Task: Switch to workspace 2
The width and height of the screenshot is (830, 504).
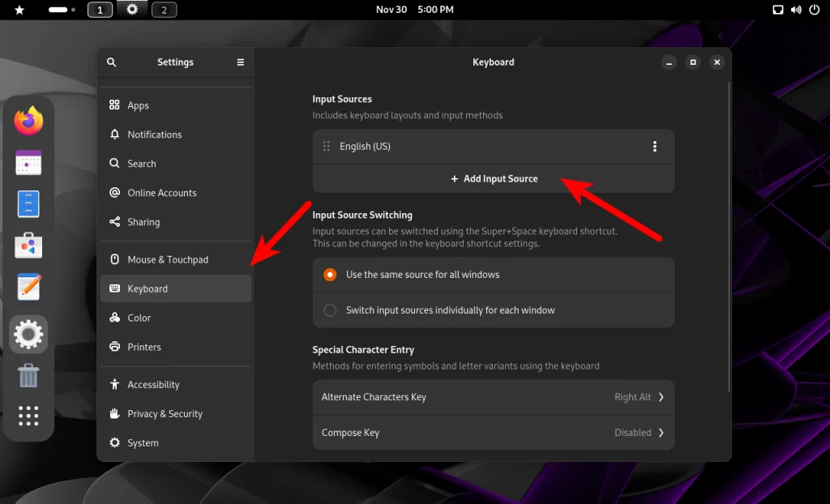Action: 164,10
